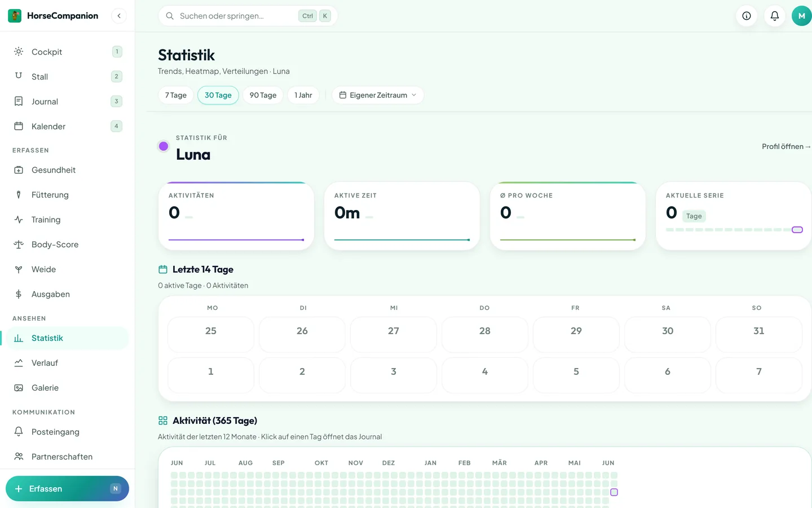Click the HorseCompanion logo icon
The image size is (812, 508).
tap(15, 16)
